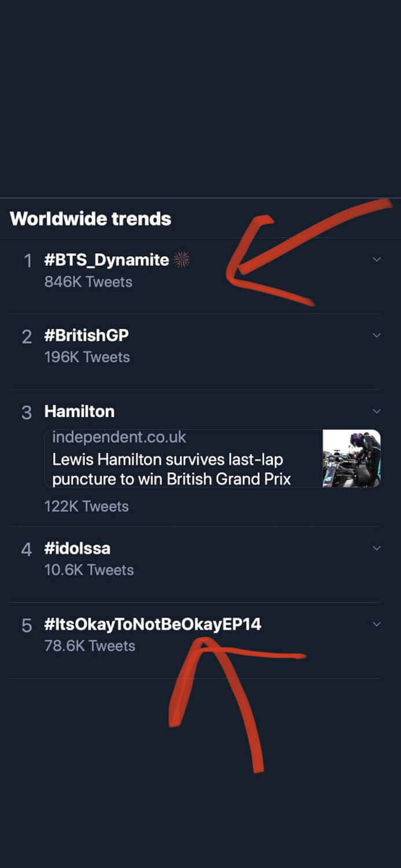The height and width of the screenshot is (868, 401).
Task: Open options for #BTS_Dynamite trend
Action: [x=377, y=259]
